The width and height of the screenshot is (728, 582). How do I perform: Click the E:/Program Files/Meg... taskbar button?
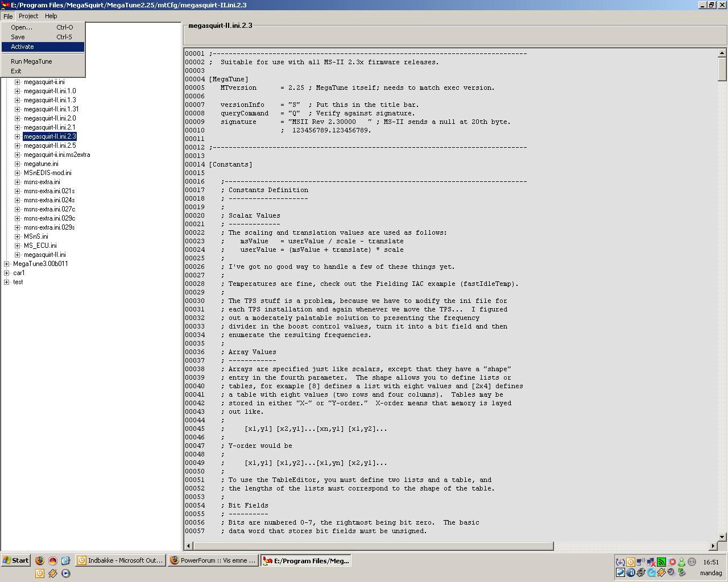click(x=306, y=560)
